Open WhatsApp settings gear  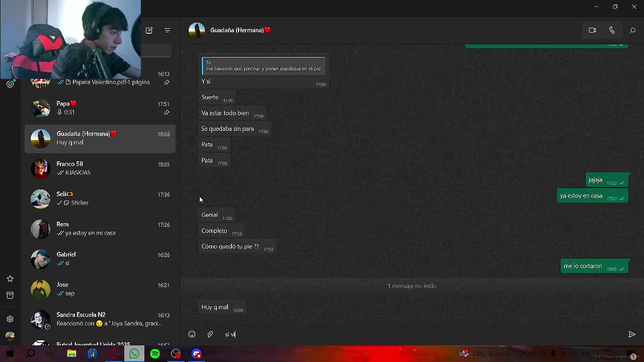coord(10,319)
